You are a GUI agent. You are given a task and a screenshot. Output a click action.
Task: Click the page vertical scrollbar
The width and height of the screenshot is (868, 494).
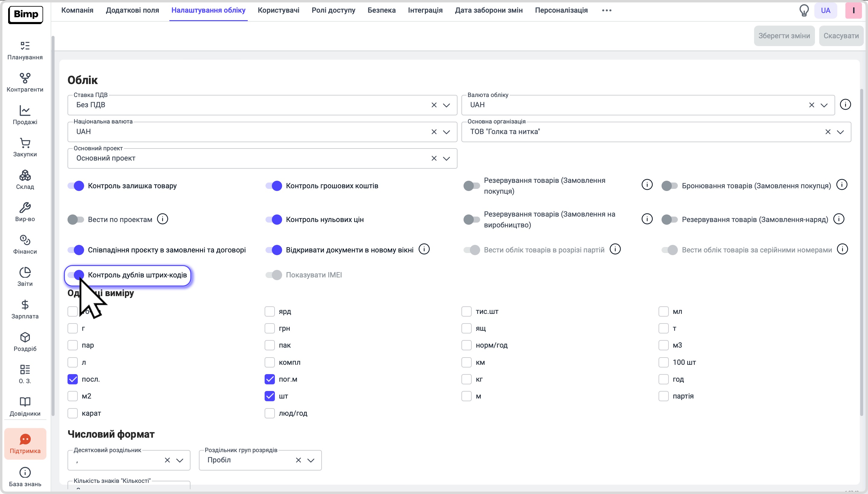[x=862, y=252]
